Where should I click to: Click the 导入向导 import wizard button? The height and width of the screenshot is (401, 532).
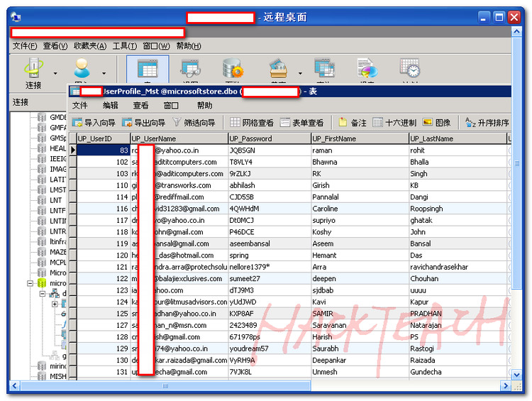coord(94,123)
